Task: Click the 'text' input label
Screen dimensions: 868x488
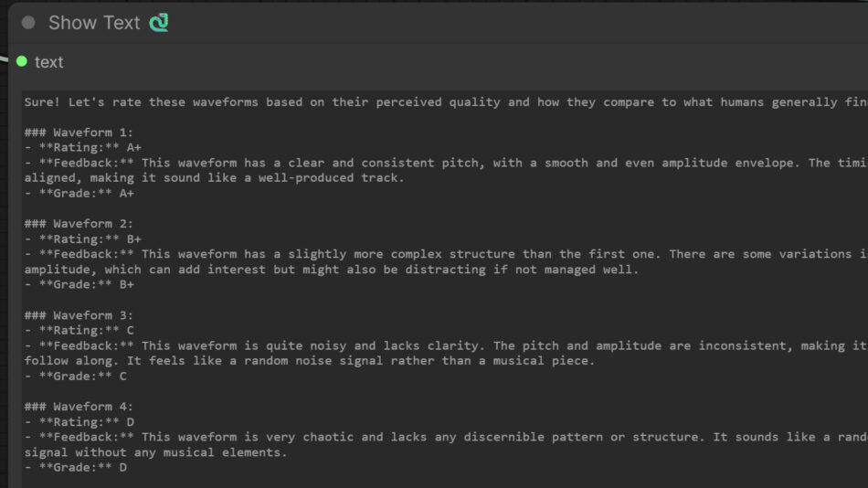Action: tap(49, 62)
